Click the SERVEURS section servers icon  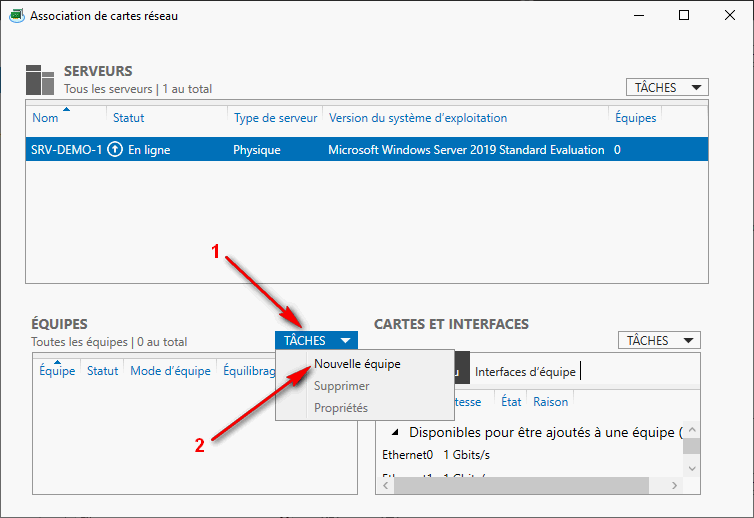(x=40, y=79)
